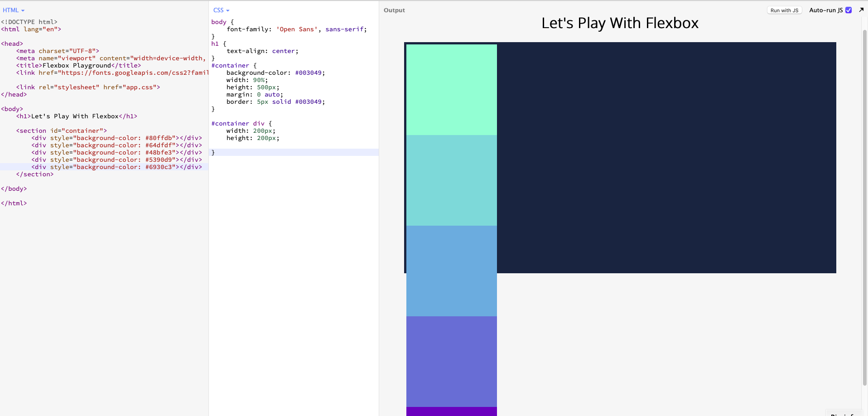Click the div line with #80ffdb
This screenshot has width=868, height=416.
pyautogui.click(x=117, y=138)
